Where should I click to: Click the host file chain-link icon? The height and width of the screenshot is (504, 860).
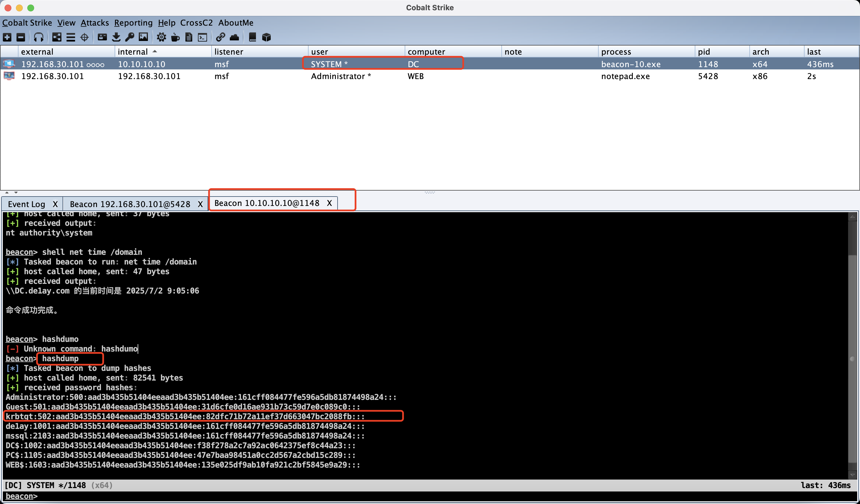point(220,37)
